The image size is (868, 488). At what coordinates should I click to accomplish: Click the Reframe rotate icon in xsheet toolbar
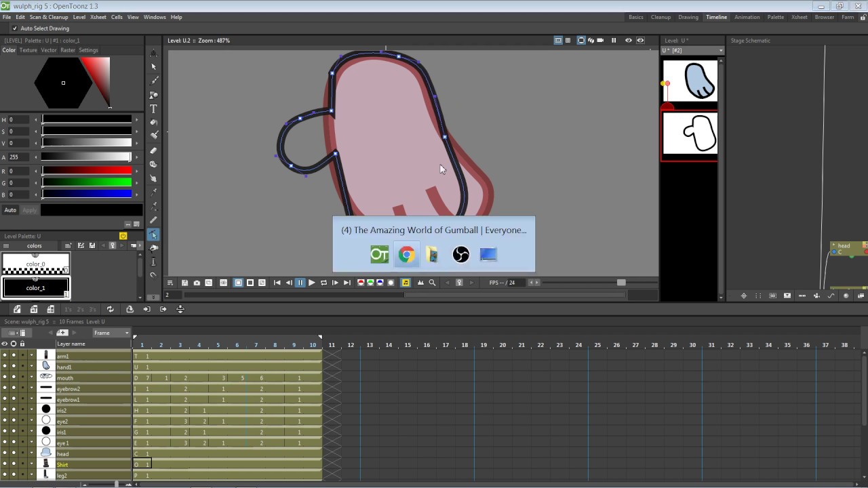pos(110,309)
